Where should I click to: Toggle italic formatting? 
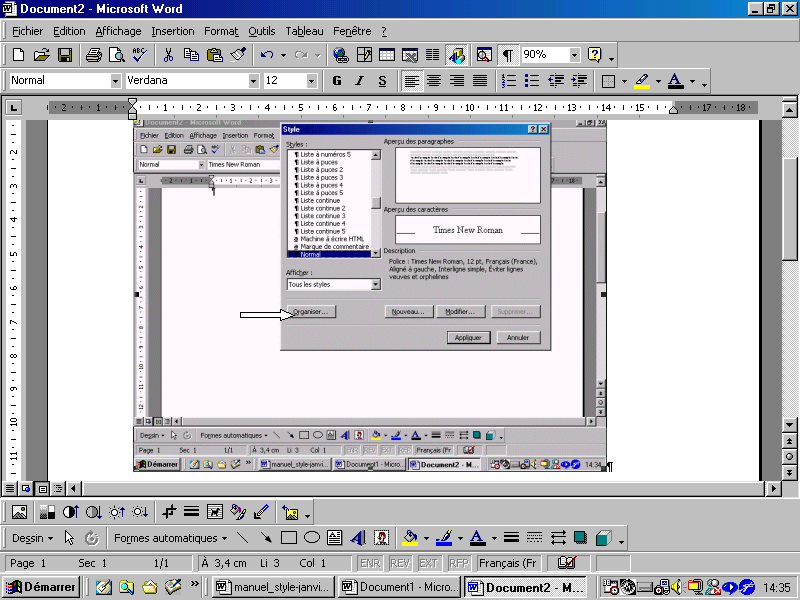pos(360,81)
